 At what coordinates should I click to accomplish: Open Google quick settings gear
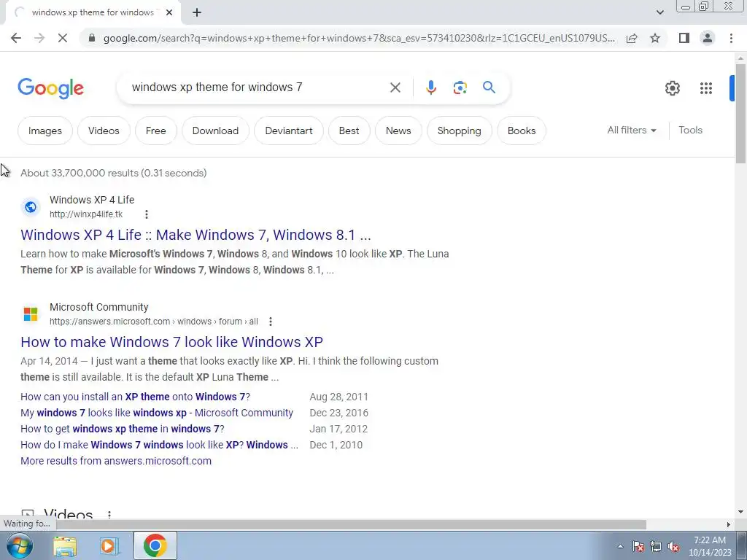(x=672, y=88)
